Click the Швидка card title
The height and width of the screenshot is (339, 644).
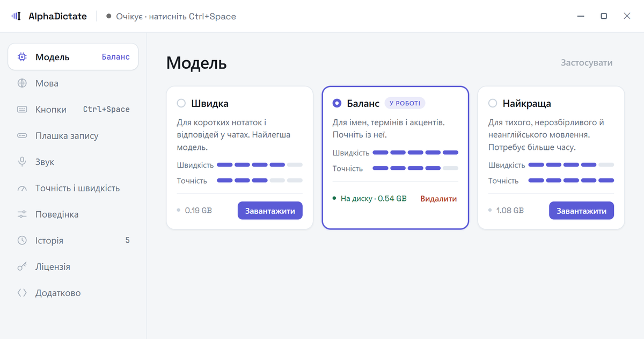point(210,103)
